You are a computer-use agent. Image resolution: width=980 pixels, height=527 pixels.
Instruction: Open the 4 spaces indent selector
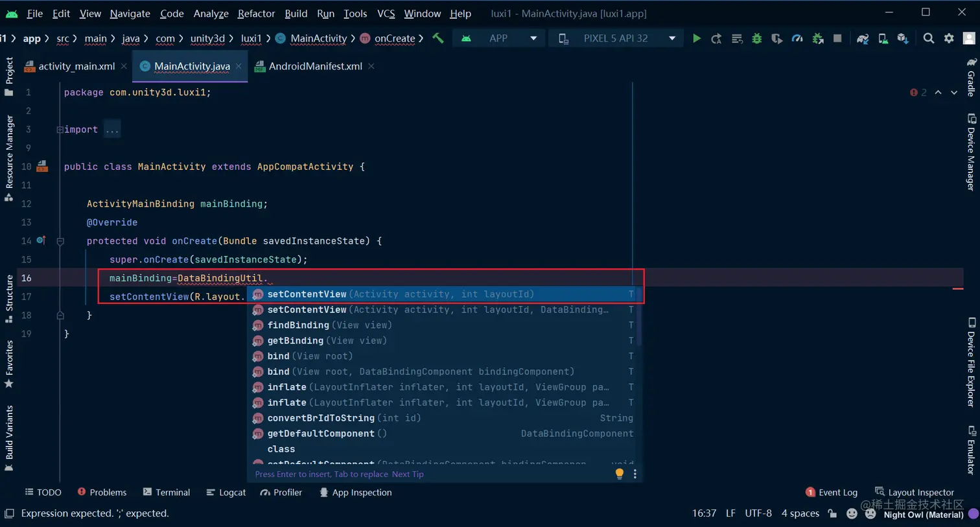[800, 513]
